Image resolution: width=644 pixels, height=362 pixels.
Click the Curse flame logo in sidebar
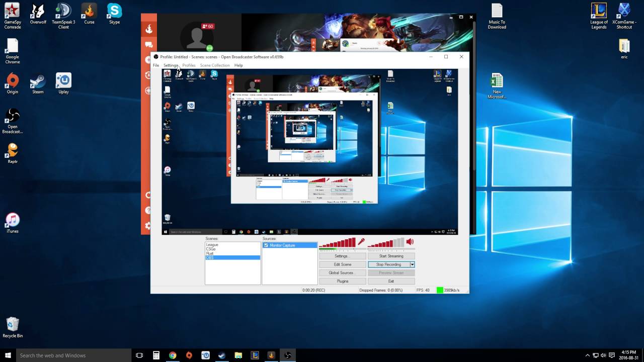[x=149, y=29]
